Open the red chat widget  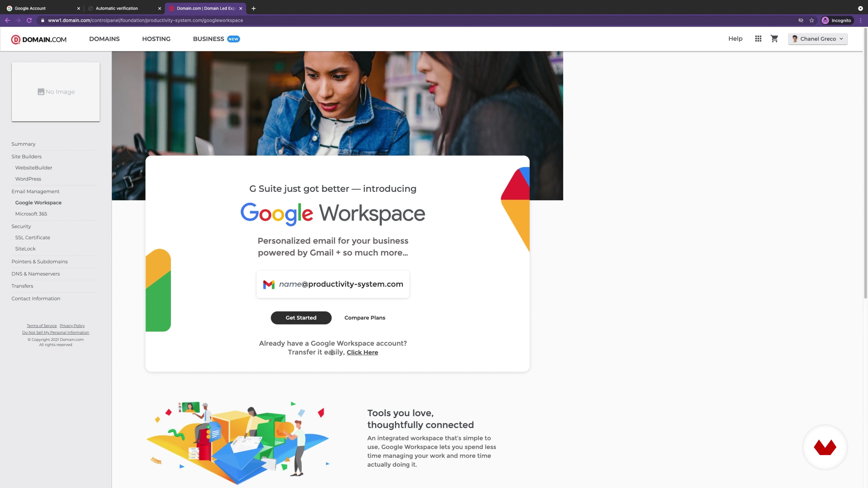click(x=825, y=447)
